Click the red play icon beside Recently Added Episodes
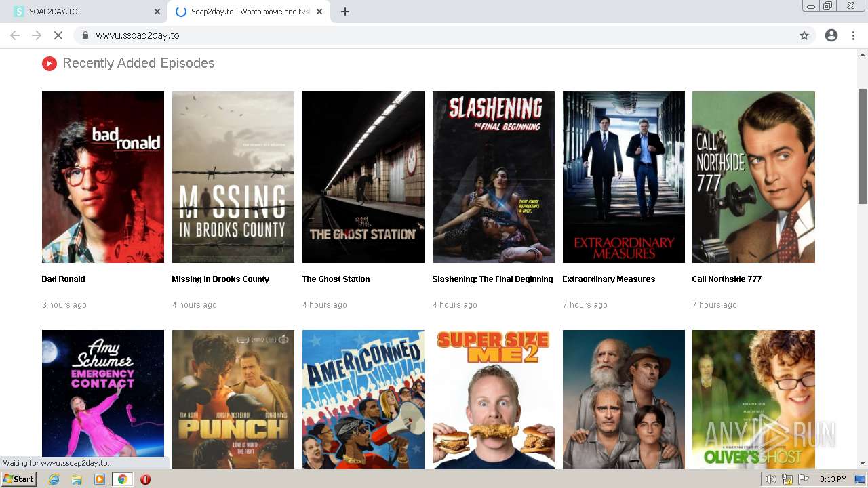Viewport: 868px width, 488px height. (x=49, y=63)
